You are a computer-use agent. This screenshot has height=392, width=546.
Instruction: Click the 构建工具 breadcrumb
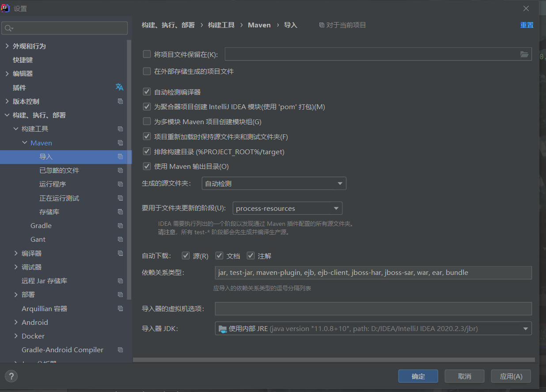click(x=221, y=25)
